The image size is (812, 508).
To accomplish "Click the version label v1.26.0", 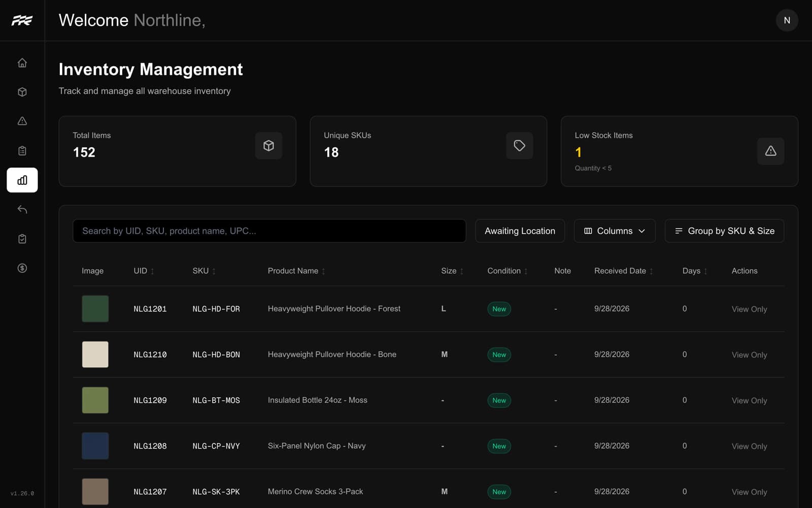I will (22, 493).
